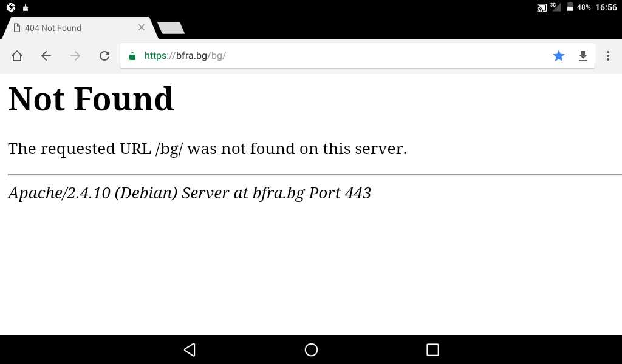The image size is (622, 364).
Task: Go back to the previous page
Action: [x=46, y=56]
